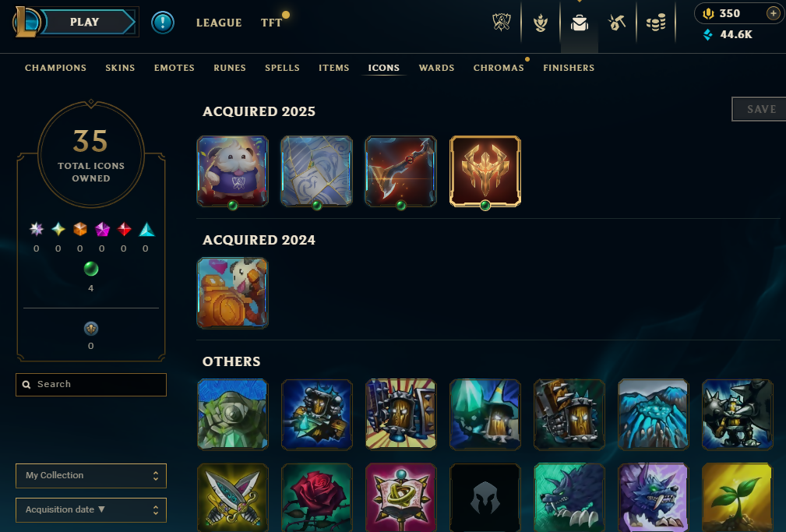786x532 pixels.
Task: Filter by the green gem rarity
Action: pyautogui.click(x=90, y=270)
